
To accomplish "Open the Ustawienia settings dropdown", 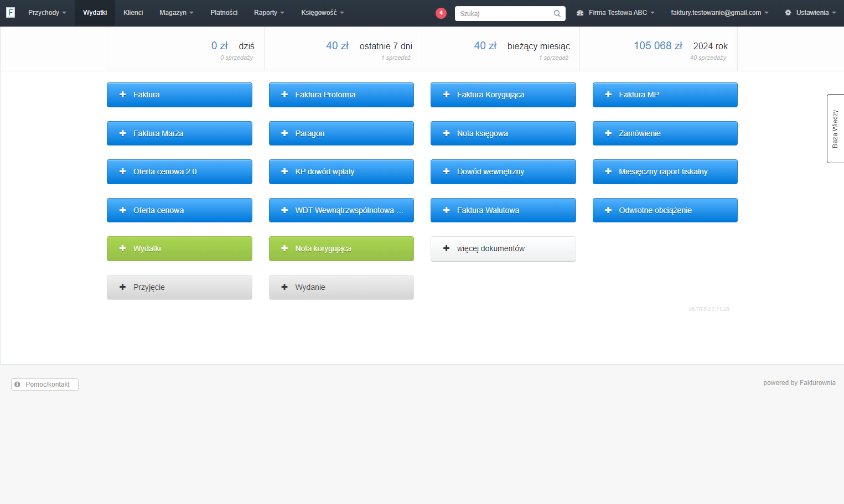I will 810,13.
